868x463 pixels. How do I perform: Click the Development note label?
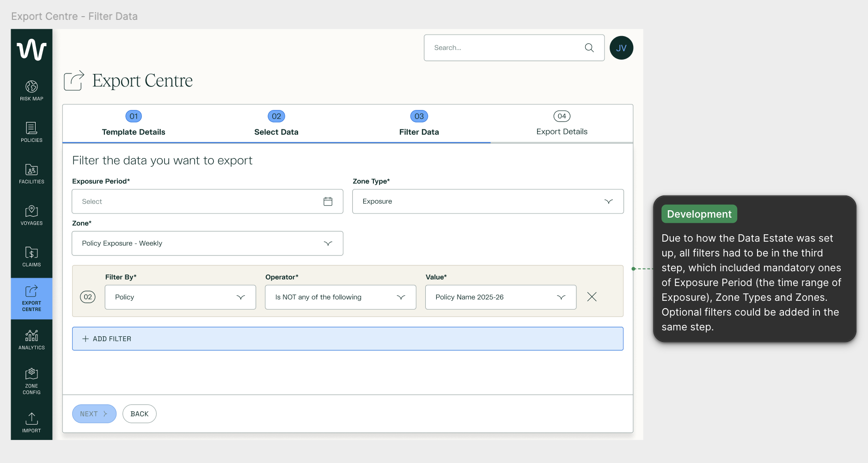[x=699, y=214]
